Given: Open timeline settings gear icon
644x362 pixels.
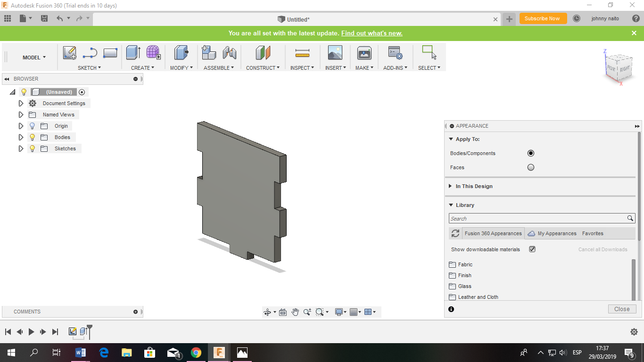Looking at the screenshot, I should click(x=634, y=332).
